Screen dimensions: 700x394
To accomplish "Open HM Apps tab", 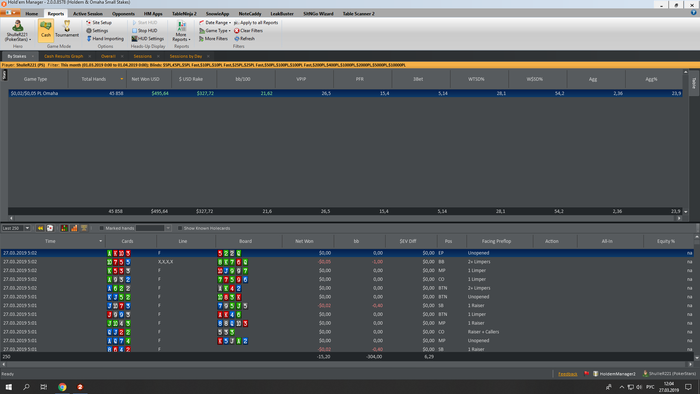I will pos(153,13).
